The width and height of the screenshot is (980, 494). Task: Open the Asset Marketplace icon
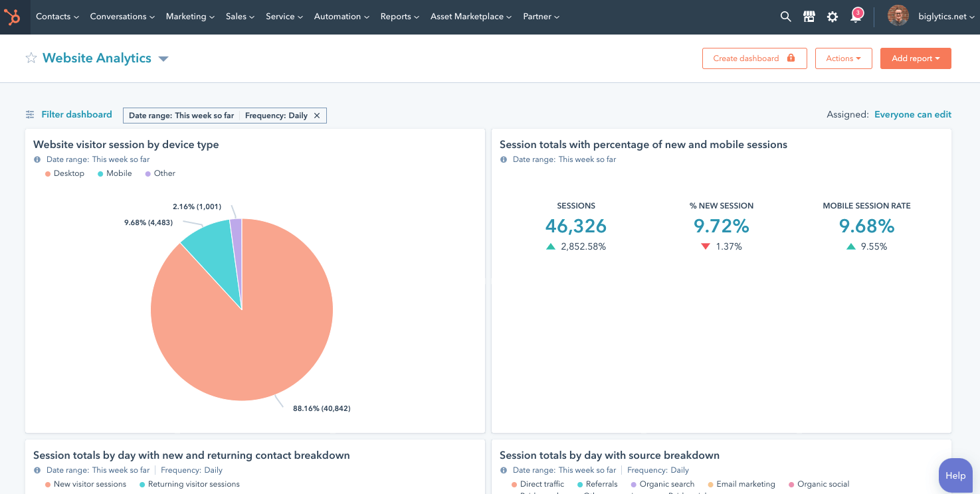click(x=809, y=16)
